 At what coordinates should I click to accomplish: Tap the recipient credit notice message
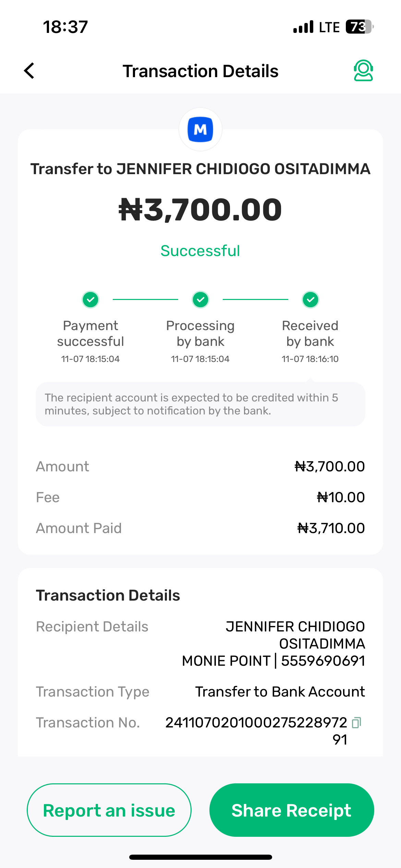point(200,404)
